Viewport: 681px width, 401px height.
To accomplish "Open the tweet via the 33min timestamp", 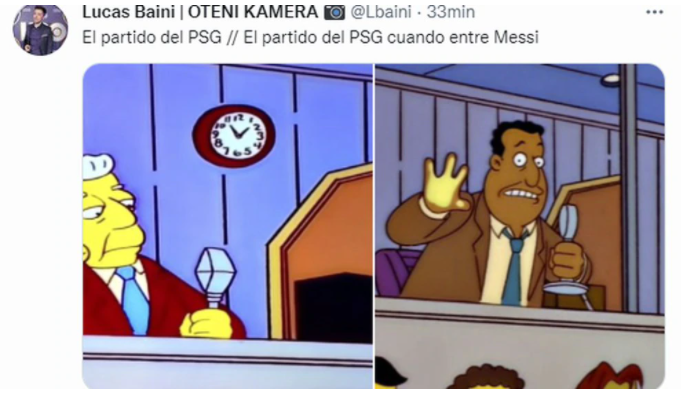I will pyautogui.click(x=450, y=12).
